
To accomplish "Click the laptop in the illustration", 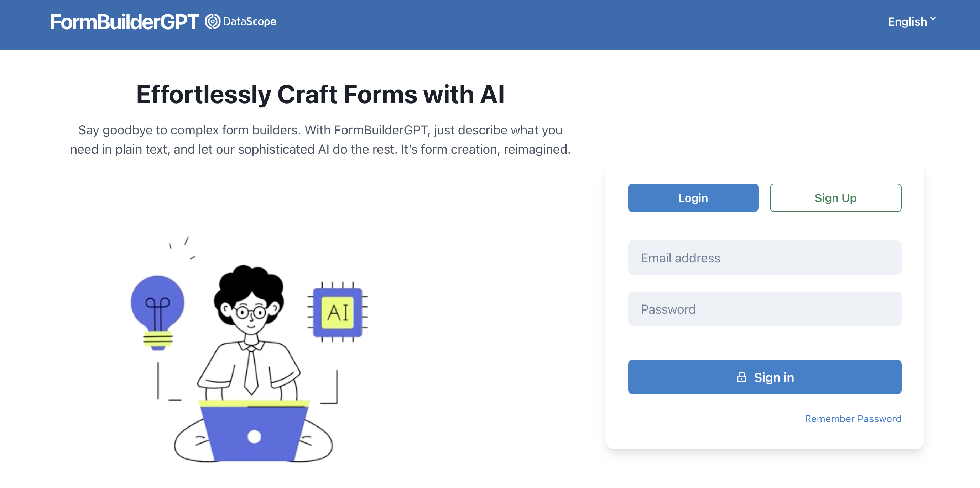I will [254, 431].
